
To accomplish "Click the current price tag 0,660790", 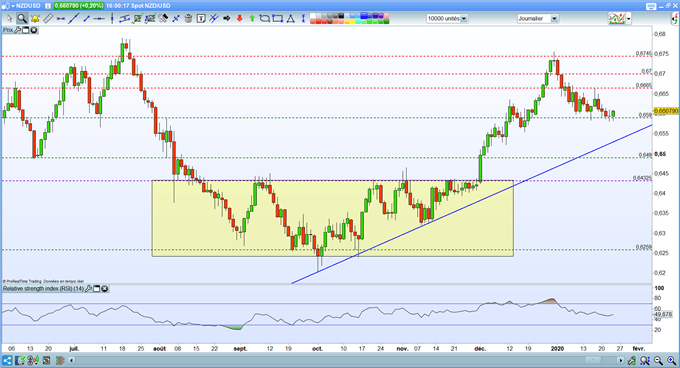I will [667, 111].
